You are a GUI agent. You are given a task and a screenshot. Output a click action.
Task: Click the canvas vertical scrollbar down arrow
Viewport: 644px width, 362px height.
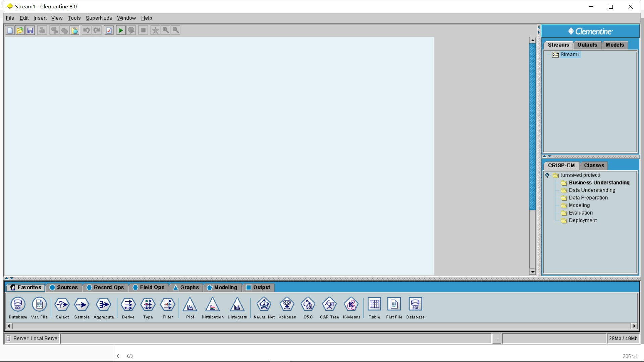[x=532, y=272]
